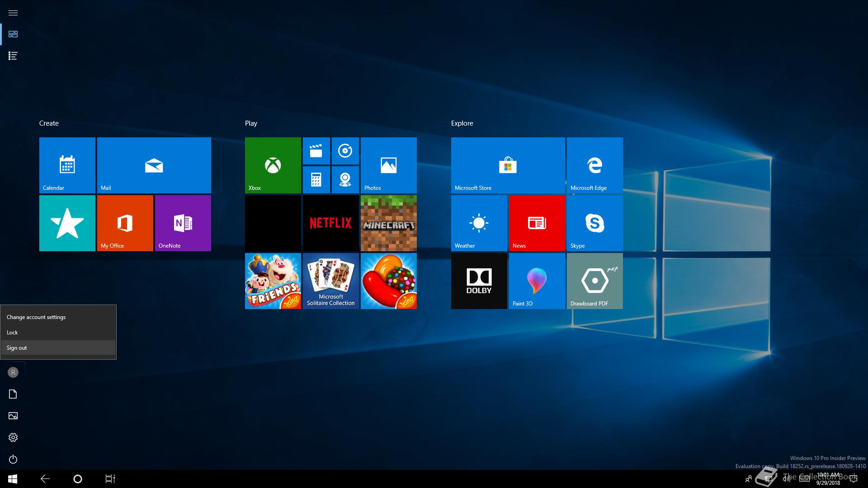Open the Microsoft Store tile
The width and height of the screenshot is (868, 488).
point(508,165)
